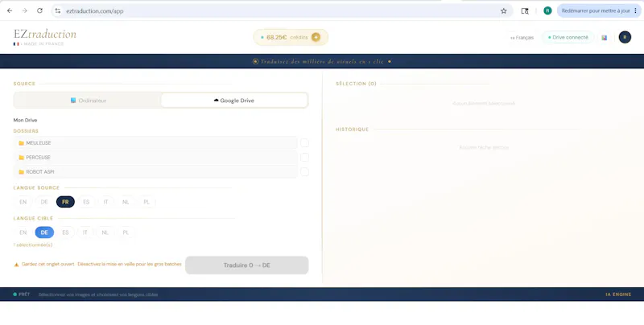644x325 pixels.
Task: Click the PERCEUSE folder icon
Action: (22, 158)
